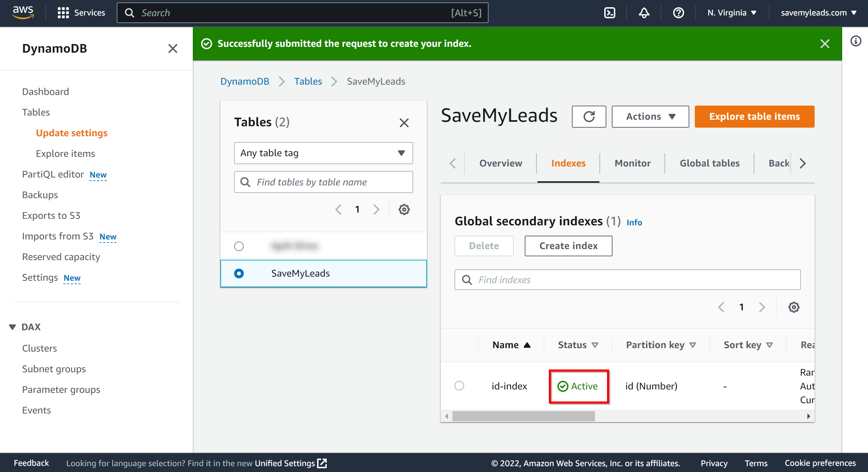Open the savemyleads.com account dropdown
The width and height of the screenshot is (868, 472).
click(818, 13)
